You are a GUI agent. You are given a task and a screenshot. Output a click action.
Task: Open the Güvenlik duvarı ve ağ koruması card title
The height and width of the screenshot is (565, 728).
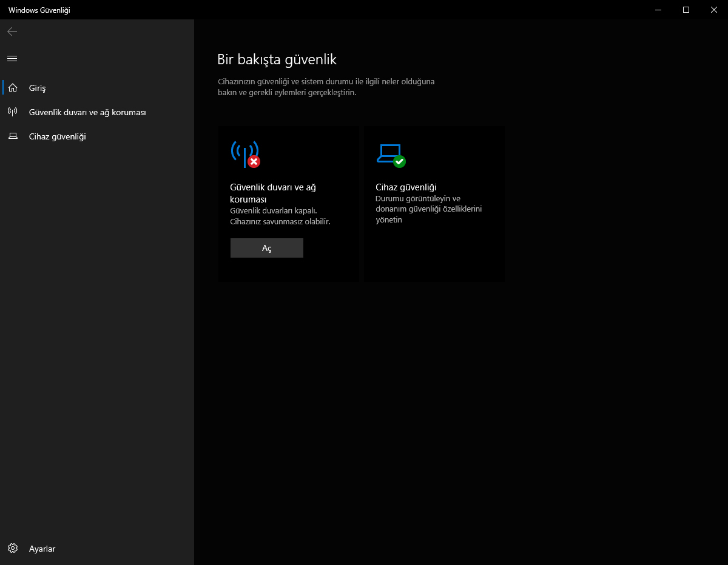point(273,193)
